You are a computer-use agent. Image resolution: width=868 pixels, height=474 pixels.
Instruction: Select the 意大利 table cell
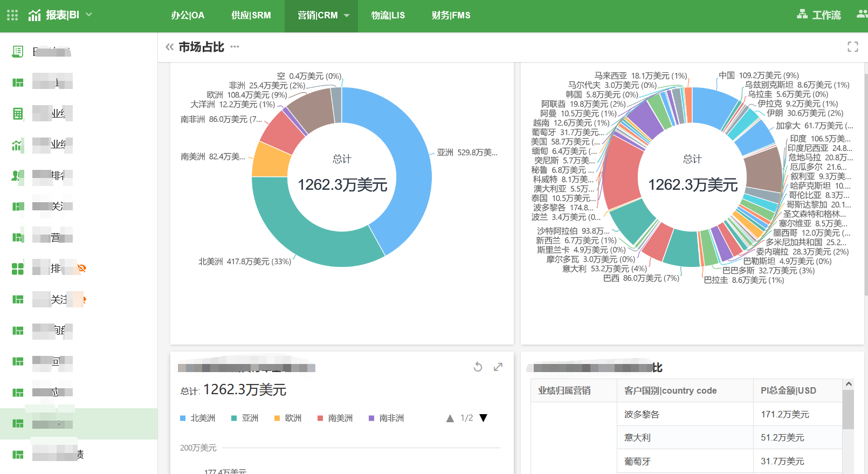(685, 437)
